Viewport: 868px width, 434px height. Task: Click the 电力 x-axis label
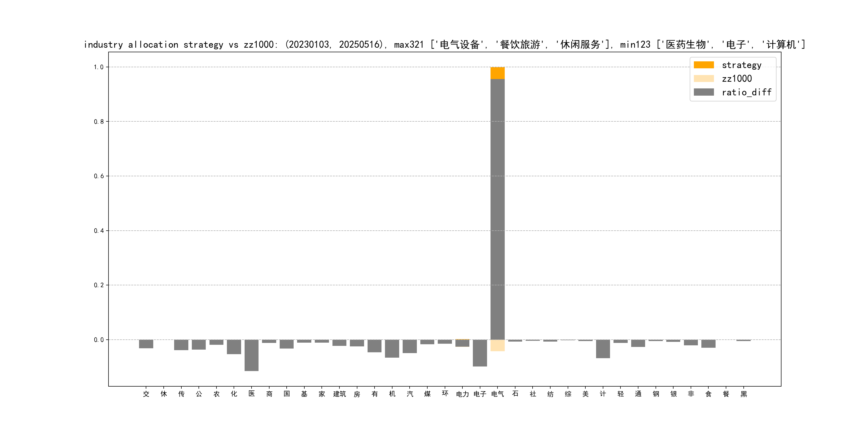(462, 394)
